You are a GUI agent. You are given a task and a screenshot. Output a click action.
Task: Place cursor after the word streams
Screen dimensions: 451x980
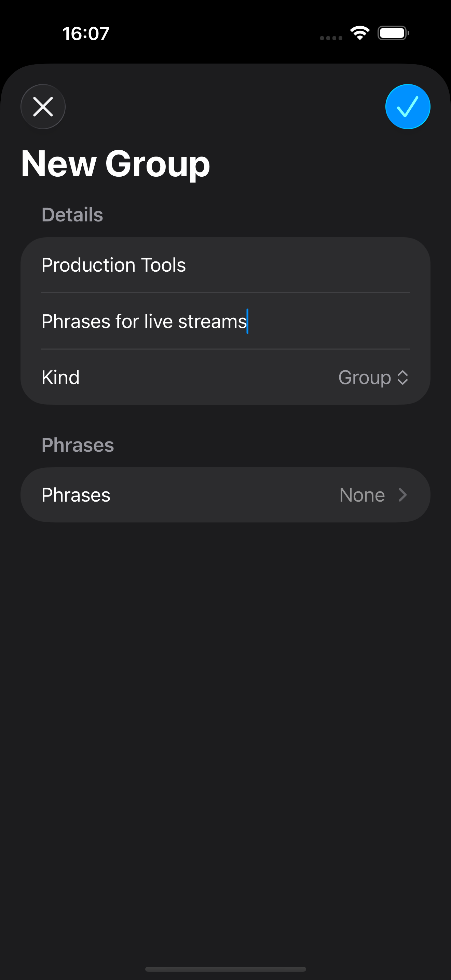coord(248,322)
